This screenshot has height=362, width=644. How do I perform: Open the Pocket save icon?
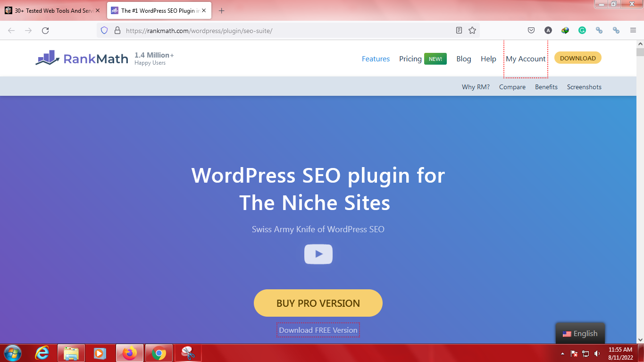pyautogui.click(x=531, y=30)
